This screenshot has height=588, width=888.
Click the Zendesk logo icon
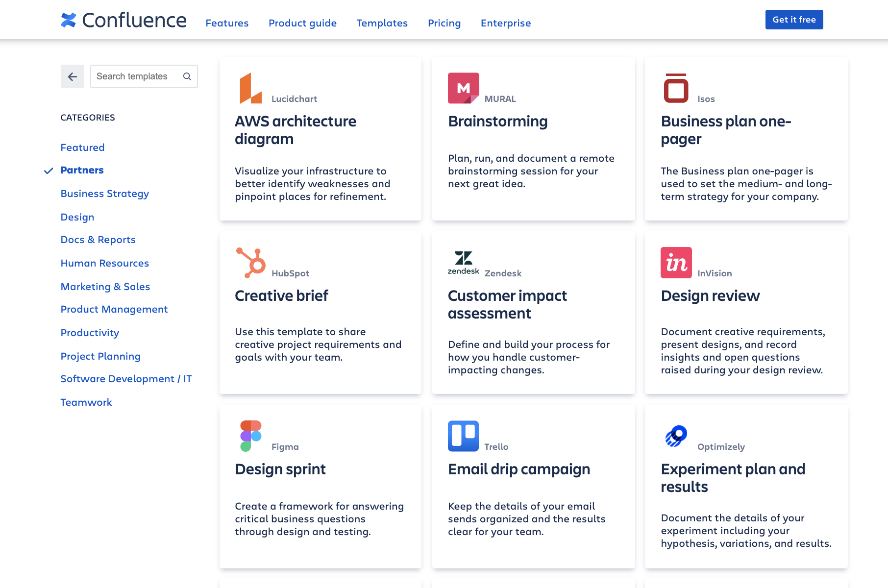pyautogui.click(x=463, y=263)
